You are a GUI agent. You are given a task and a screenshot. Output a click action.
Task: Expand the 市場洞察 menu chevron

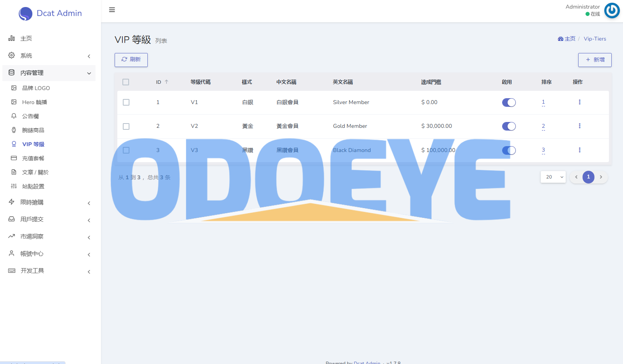pos(89,237)
